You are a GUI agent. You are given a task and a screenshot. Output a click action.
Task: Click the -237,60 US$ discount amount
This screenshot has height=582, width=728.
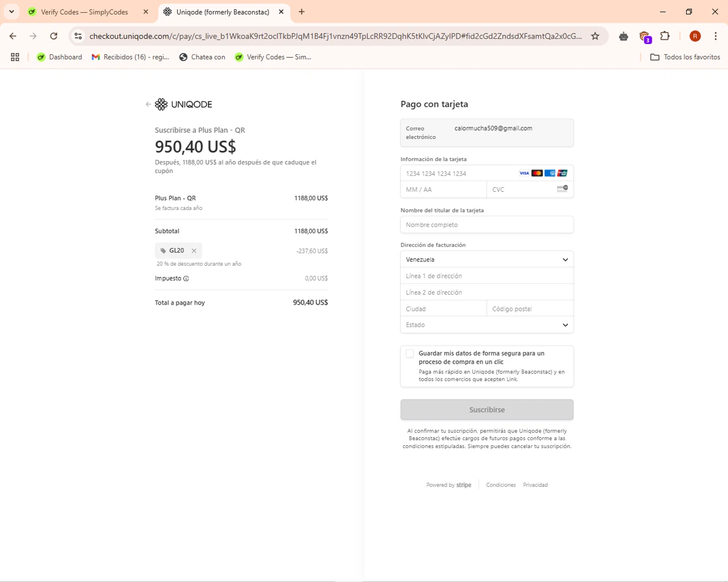coord(312,251)
